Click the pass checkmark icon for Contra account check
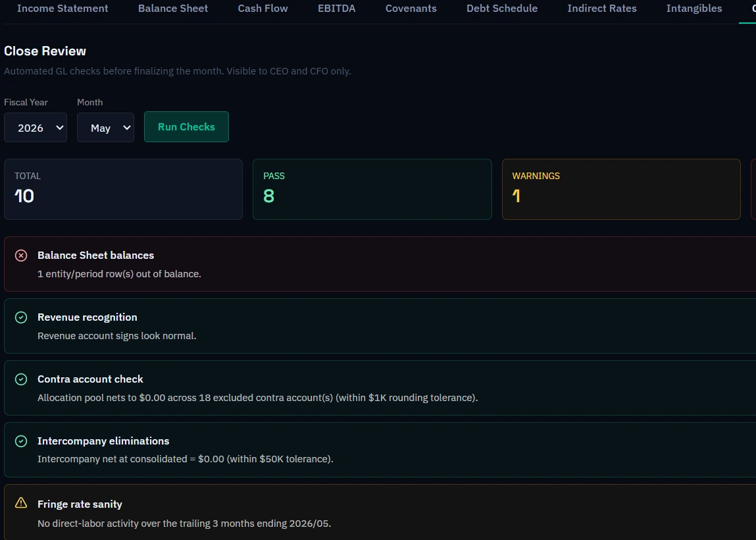Screen dimensions: 756x540 point(21,379)
